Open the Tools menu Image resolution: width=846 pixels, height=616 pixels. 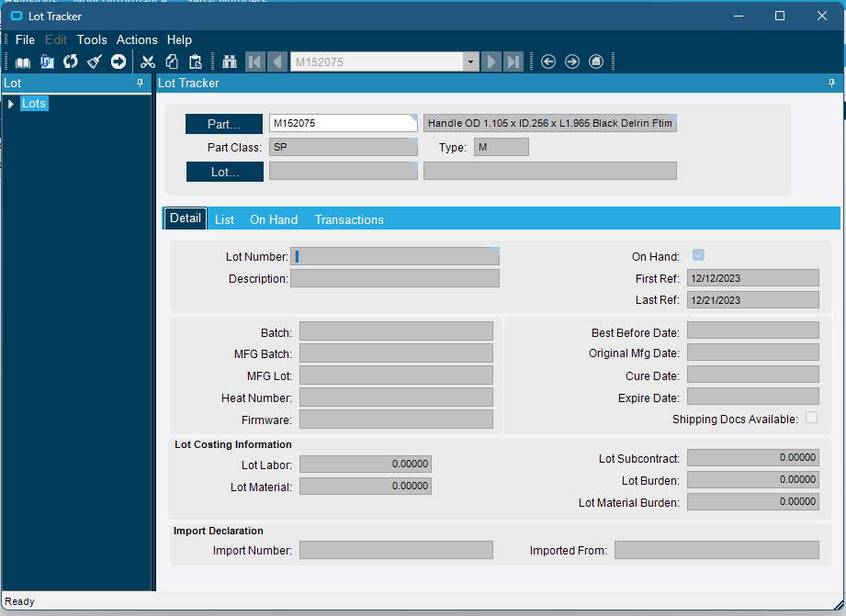click(92, 39)
